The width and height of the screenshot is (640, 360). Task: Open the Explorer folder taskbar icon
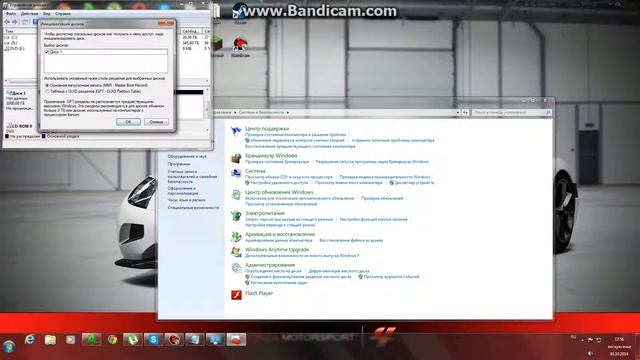click(x=50, y=340)
